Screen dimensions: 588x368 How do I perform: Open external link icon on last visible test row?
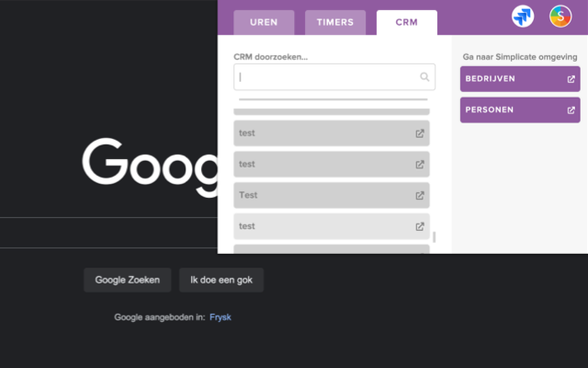(420, 226)
